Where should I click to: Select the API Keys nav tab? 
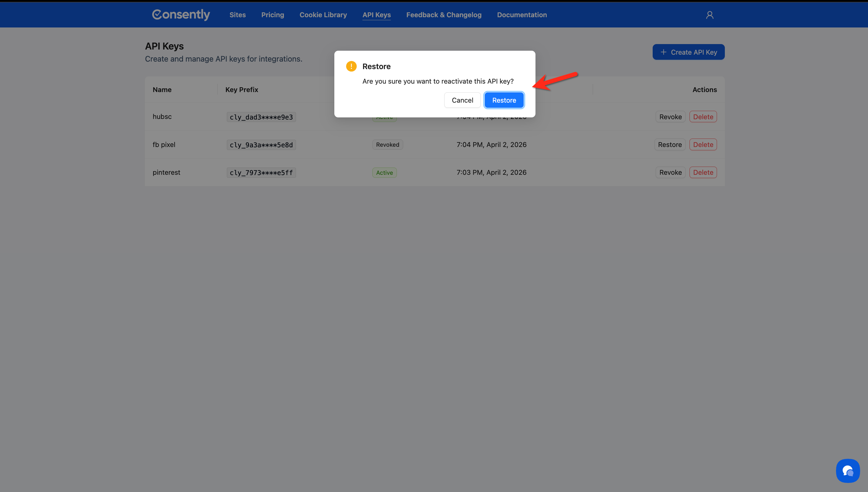point(376,15)
